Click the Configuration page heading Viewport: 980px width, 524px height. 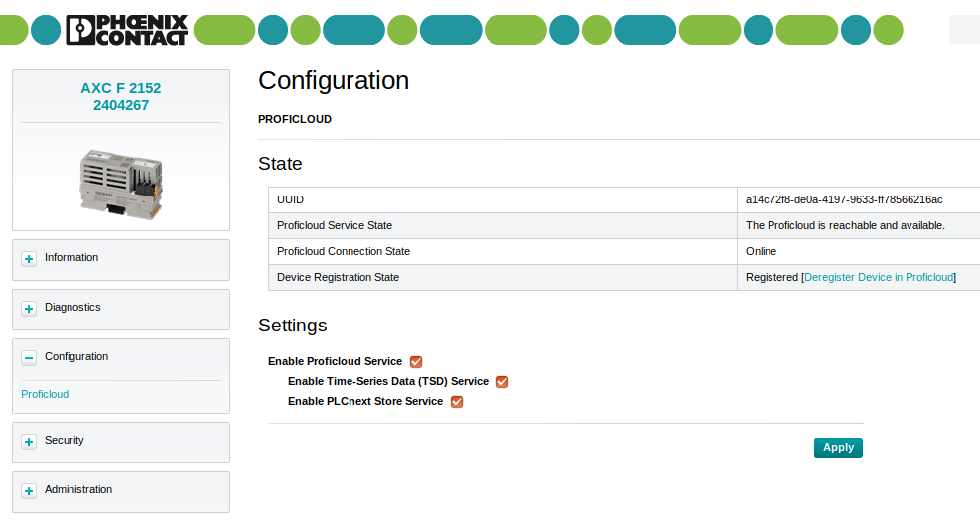pos(334,80)
